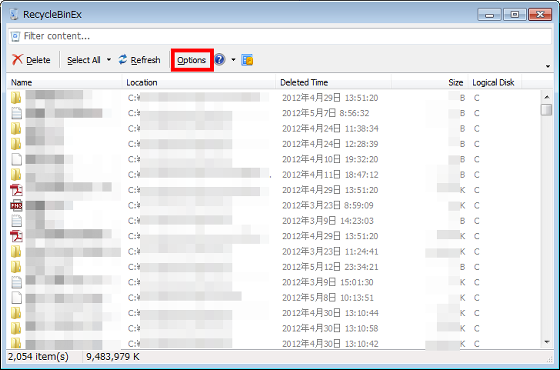Sort by the Location column header
The height and width of the screenshot is (370, 560).
pos(199,82)
